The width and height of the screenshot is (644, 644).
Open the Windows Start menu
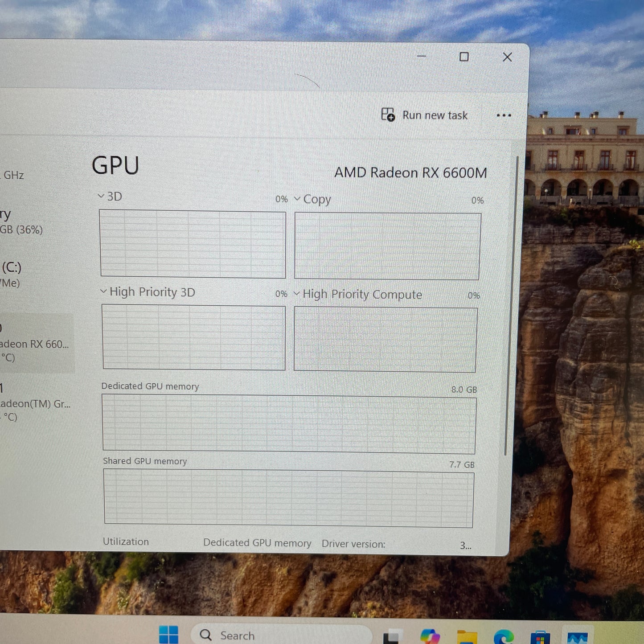point(168,635)
